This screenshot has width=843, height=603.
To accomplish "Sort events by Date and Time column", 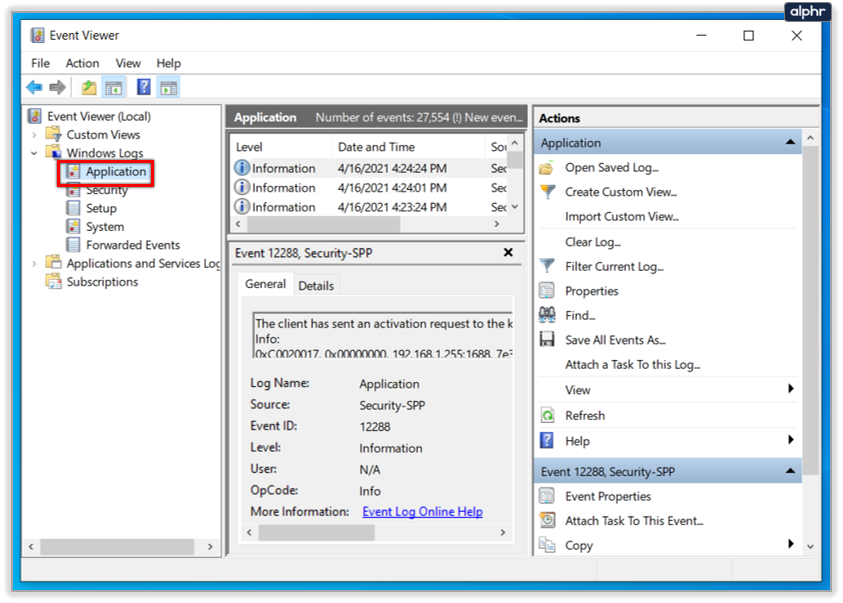I will tap(376, 147).
